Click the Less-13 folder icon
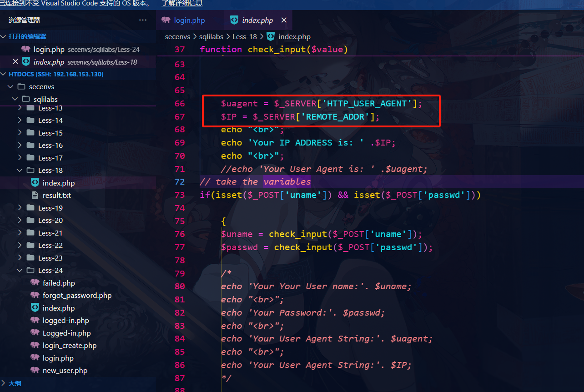584x392 pixels. 31,108
